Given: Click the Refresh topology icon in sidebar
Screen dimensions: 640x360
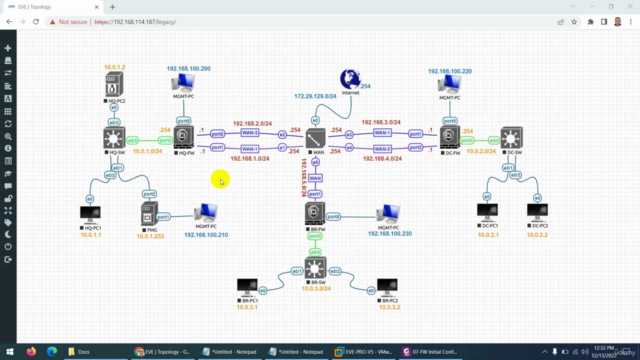Looking at the screenshot, I should coord(8,124).
